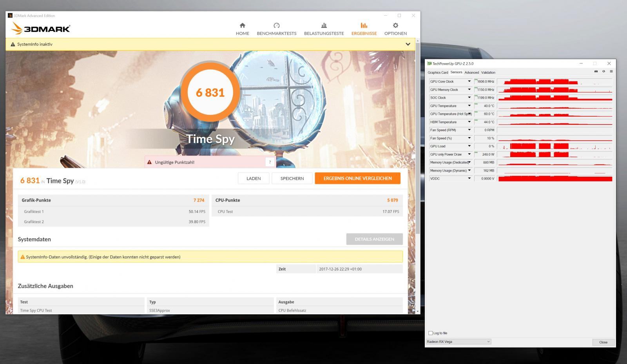Click the Details Anzeigen button

[x=374, y=239]
